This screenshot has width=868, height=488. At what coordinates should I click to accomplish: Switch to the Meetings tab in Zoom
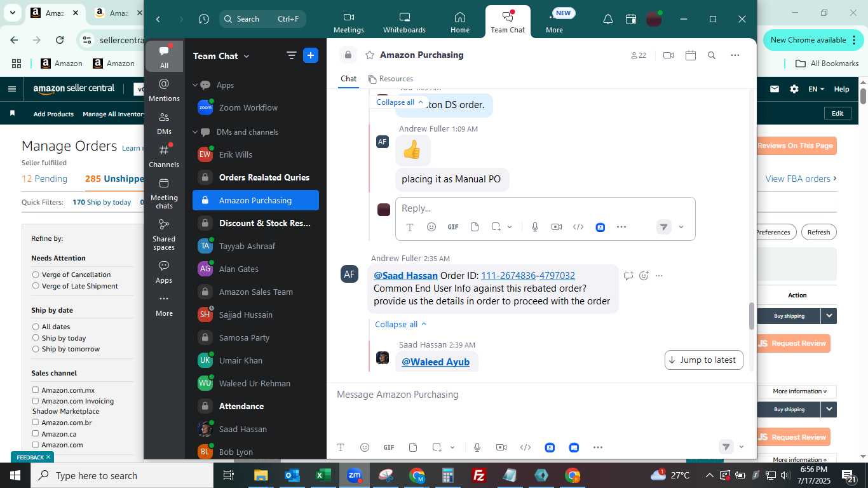pos(349,23)
